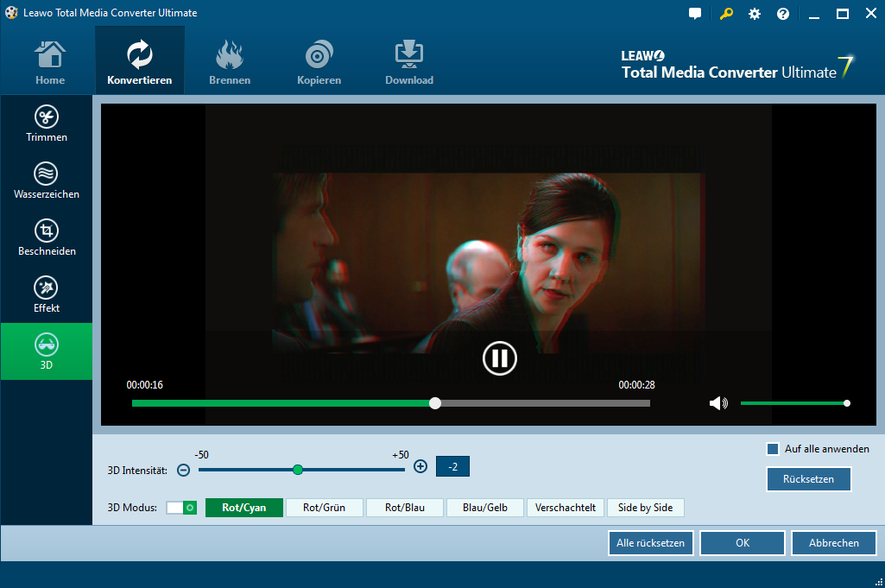
Task: Select the Wasserzeichen watermark tool
Action: pyautogui.click(x=46, y=181)
